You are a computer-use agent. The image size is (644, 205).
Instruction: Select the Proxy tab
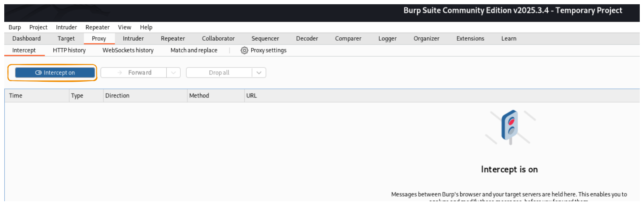99,39
